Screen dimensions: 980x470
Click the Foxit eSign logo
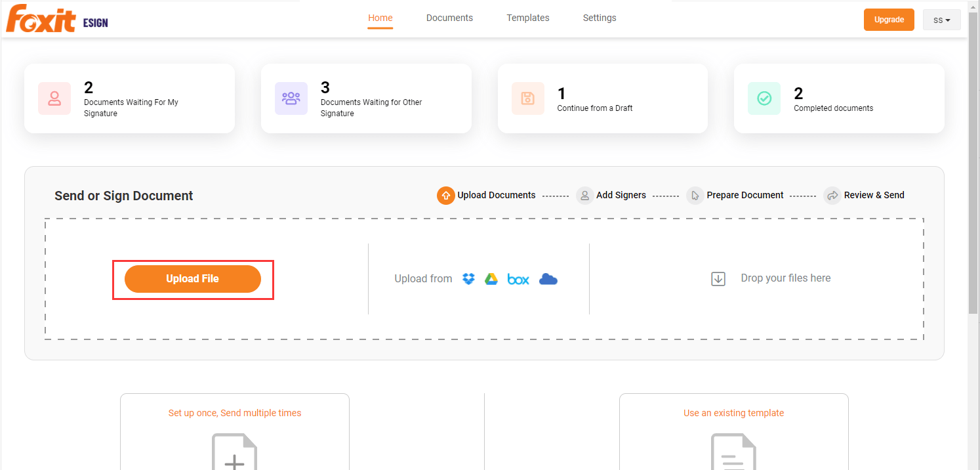pyautogui.click(x=56, y=19)
